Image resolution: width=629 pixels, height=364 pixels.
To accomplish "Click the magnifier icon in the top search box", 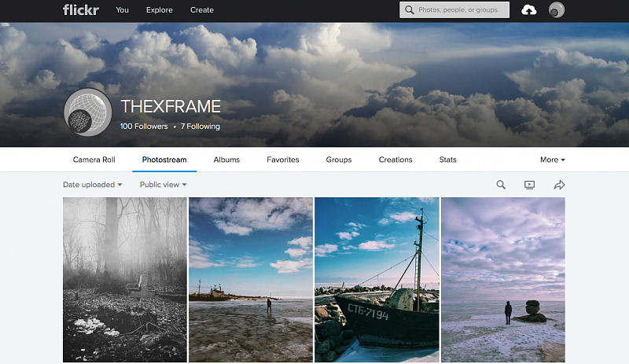I will click(x=409, y=10).
